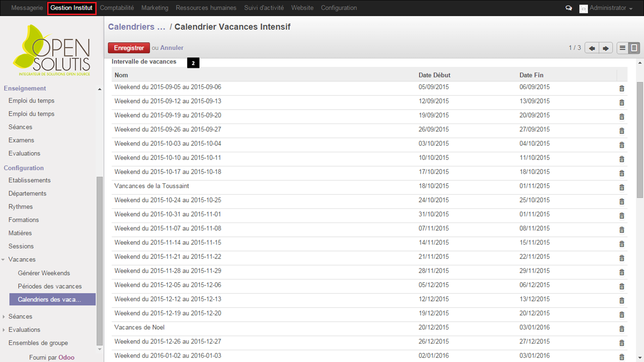This screenshot has width=644, height=362.
Task: Delete the Weekend du 2015-09-05 row
Action: pyautogui.click(x=621, y=88)
